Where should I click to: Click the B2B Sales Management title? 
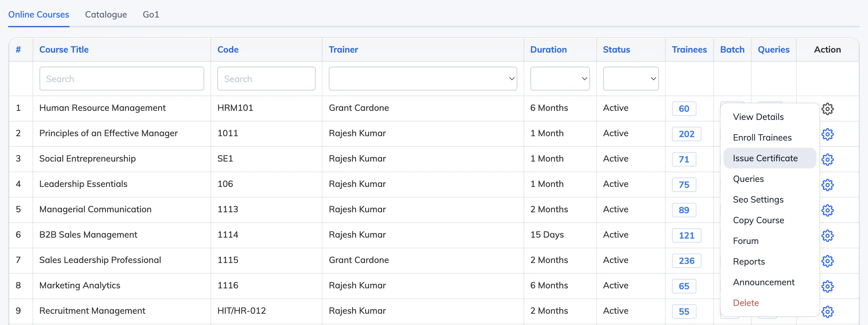pos(88,235)
